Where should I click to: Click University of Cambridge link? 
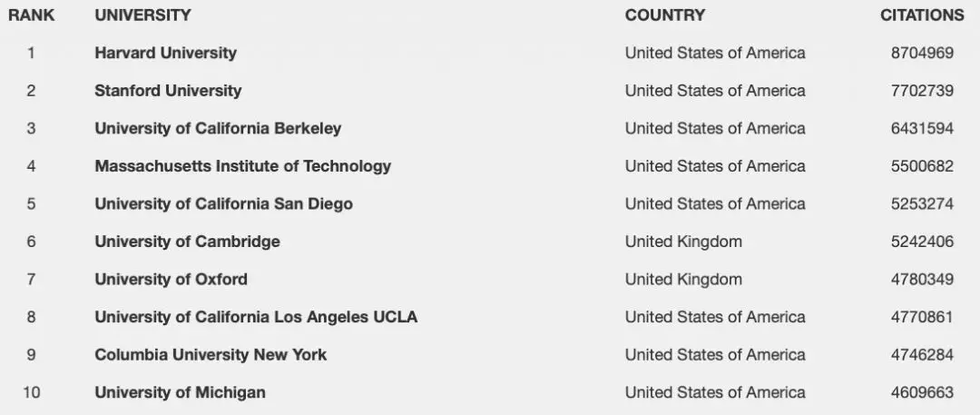(187, 242)
